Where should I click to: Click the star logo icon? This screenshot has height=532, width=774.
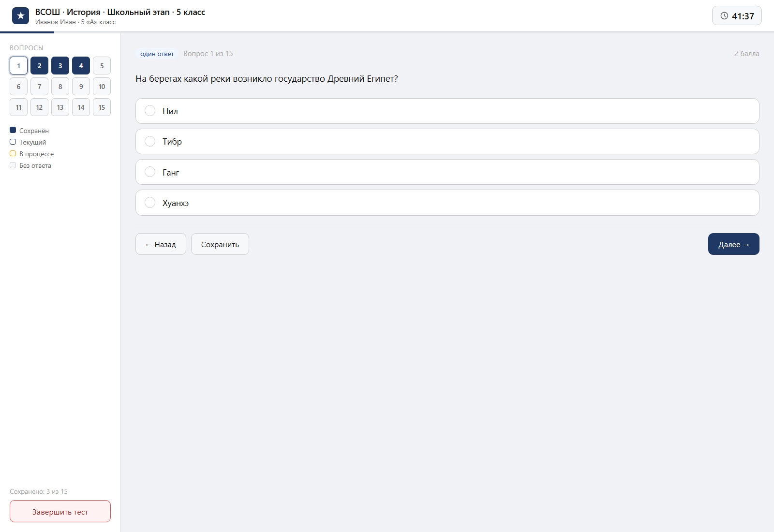point(20,16)
